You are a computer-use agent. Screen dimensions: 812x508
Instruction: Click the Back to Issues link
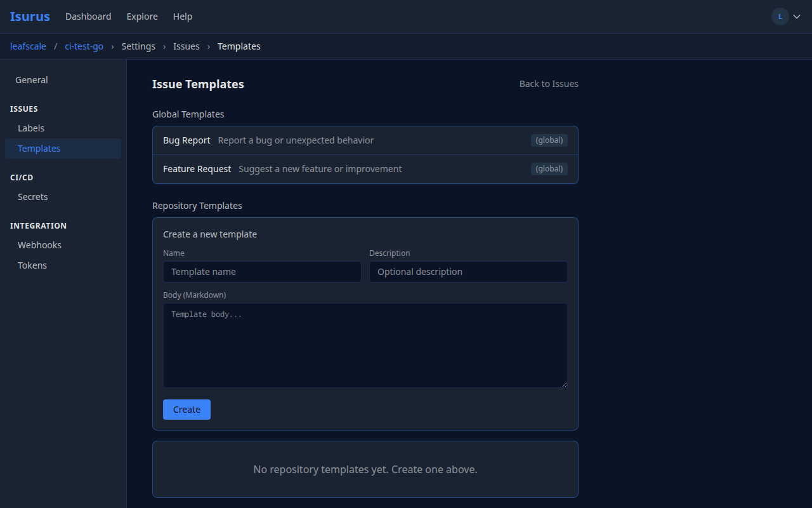(549, 84)
